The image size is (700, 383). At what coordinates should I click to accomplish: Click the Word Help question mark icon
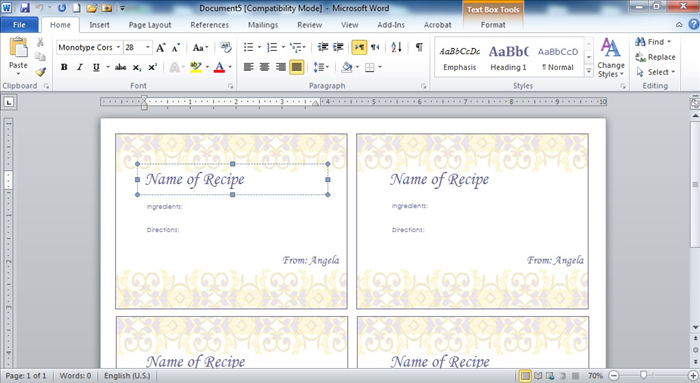tap(694, 25)
